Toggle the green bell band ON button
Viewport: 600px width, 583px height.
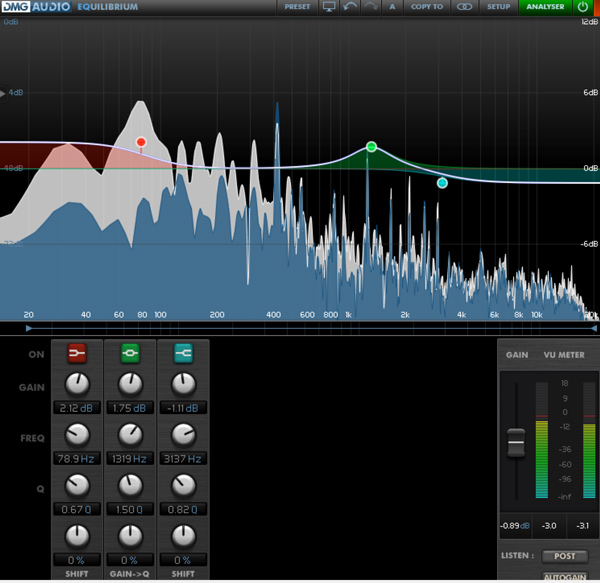(x=130, y=353)
